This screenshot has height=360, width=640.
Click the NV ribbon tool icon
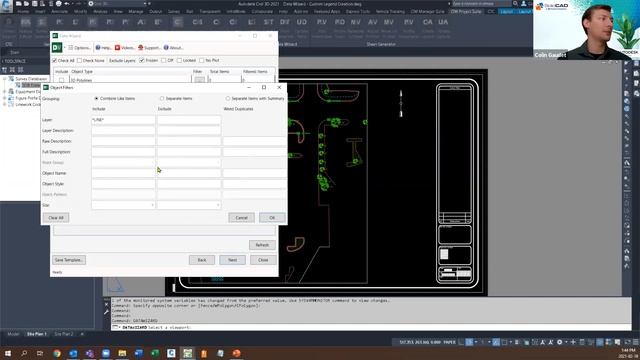356,22
